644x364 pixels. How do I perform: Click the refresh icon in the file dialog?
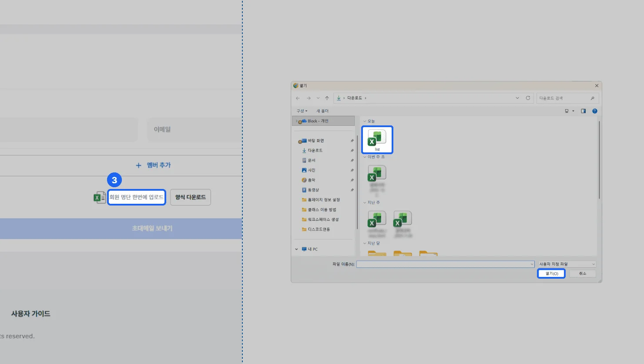[x=528, y=98]
